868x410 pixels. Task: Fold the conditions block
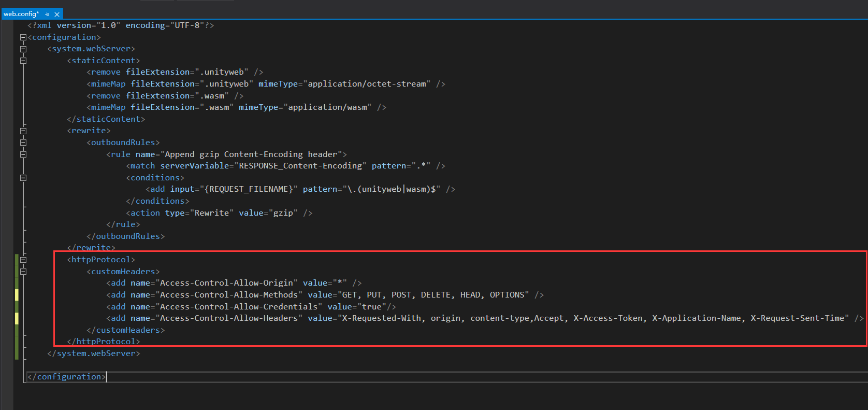(x=23, y=178)
